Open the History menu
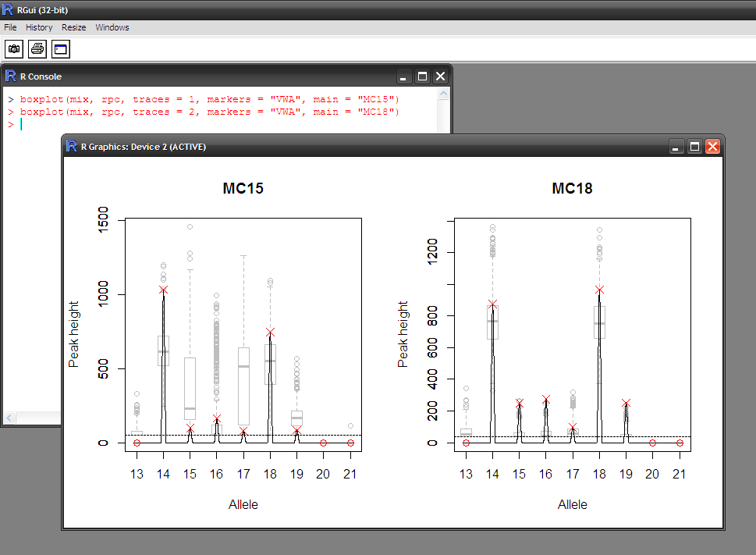The height and width of the screenshot is (555, 756). [x=39, y=27]
